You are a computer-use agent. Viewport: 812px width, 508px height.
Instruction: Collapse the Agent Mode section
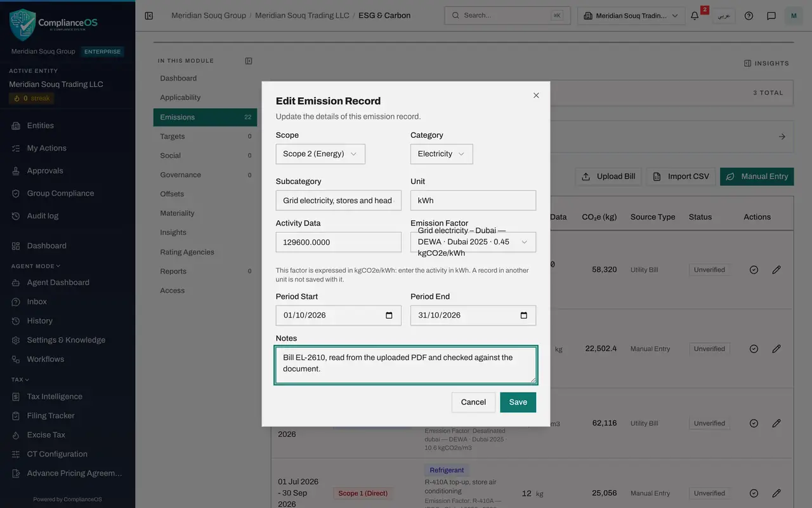(x=36, y=266)
